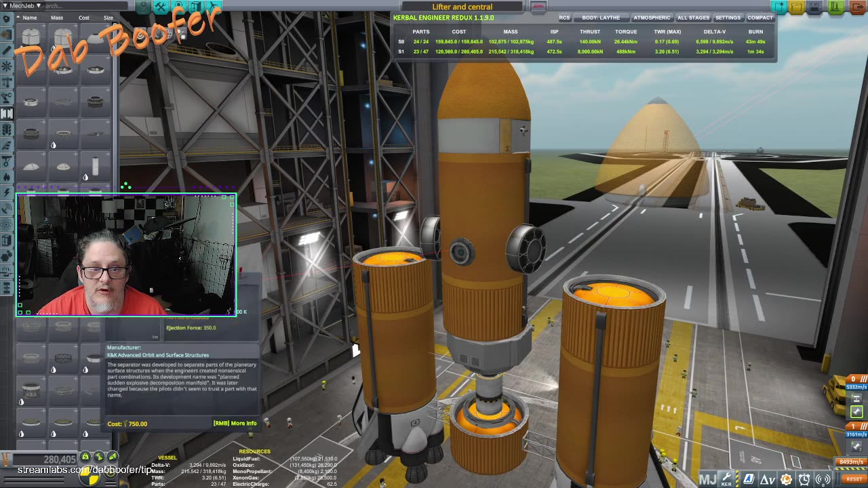Screen dimensions: 868x488
Task: Select stage 1 header in staging stack
Action: click(x=856, y=425)
